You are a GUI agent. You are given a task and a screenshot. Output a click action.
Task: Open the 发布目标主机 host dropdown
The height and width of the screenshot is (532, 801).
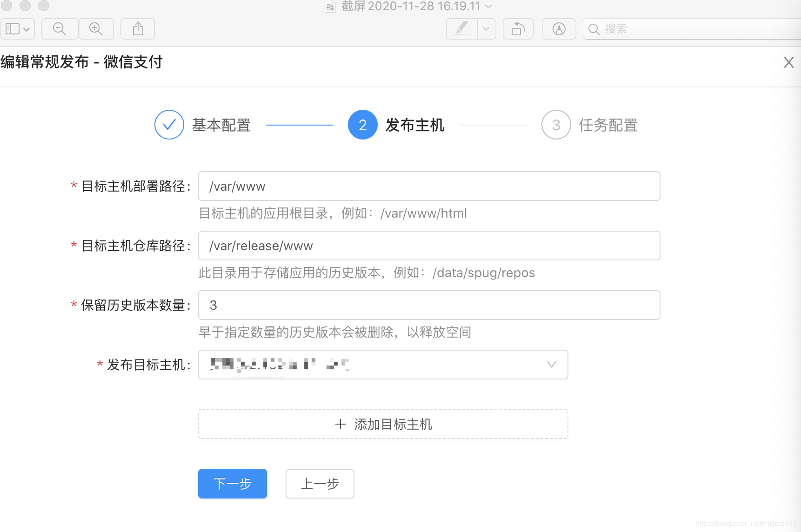(383, 365)
